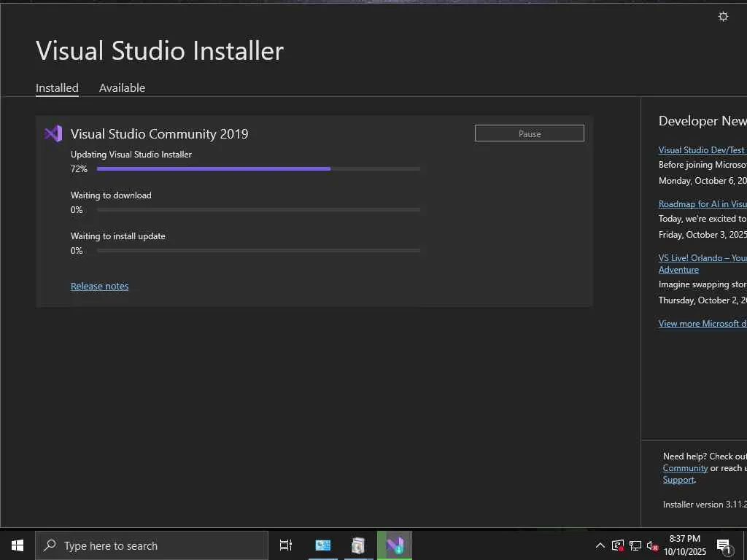747x560 pixels.
Task: Open the blue window app on taskbar
Action: click(x=322, y=545)
